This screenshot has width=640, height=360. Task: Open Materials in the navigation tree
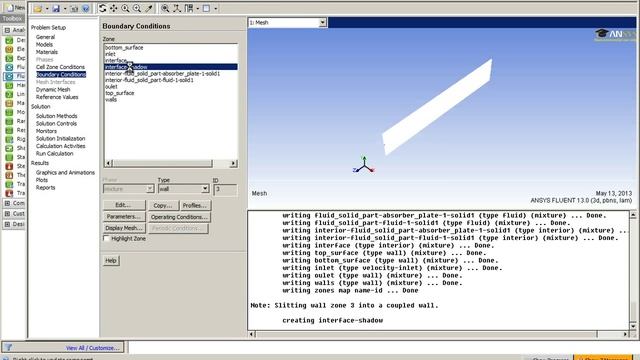click(47, 52)
